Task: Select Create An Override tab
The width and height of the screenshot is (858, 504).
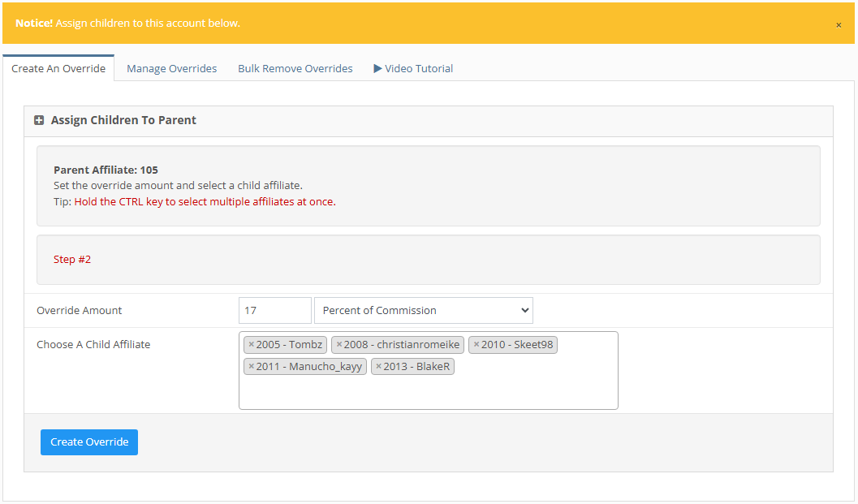Action: 58,69
